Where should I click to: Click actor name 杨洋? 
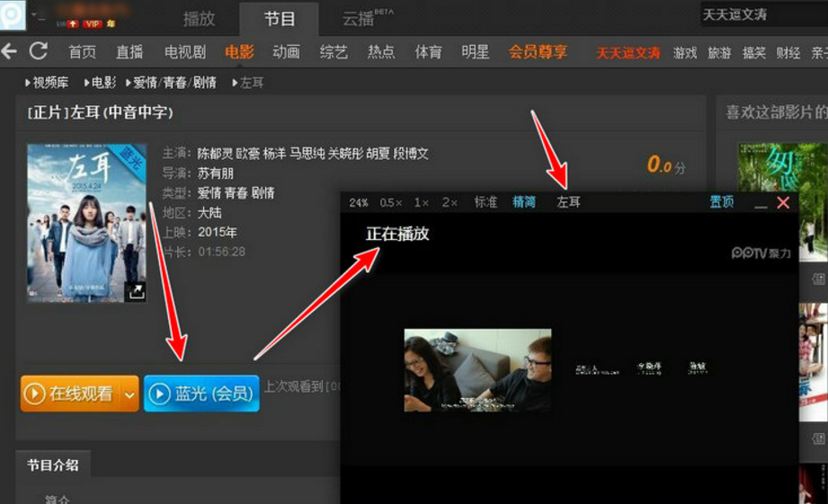[274, 154]
